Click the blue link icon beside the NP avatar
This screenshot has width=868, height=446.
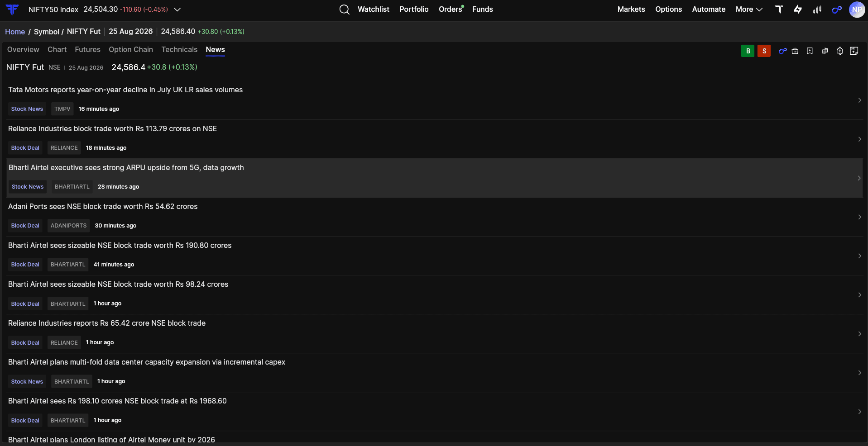click(x=837, y=9)
